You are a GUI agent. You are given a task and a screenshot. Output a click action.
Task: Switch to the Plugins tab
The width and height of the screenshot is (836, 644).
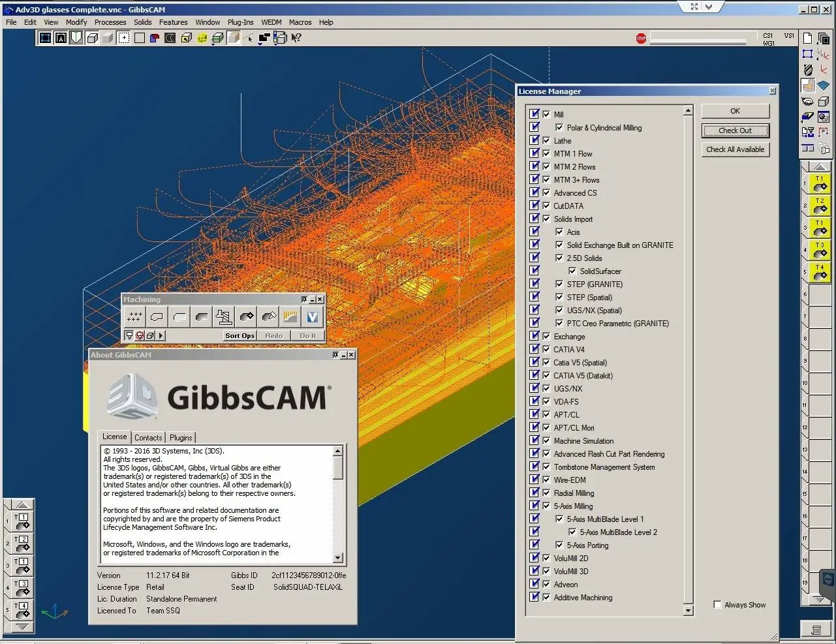coord(181,438)
